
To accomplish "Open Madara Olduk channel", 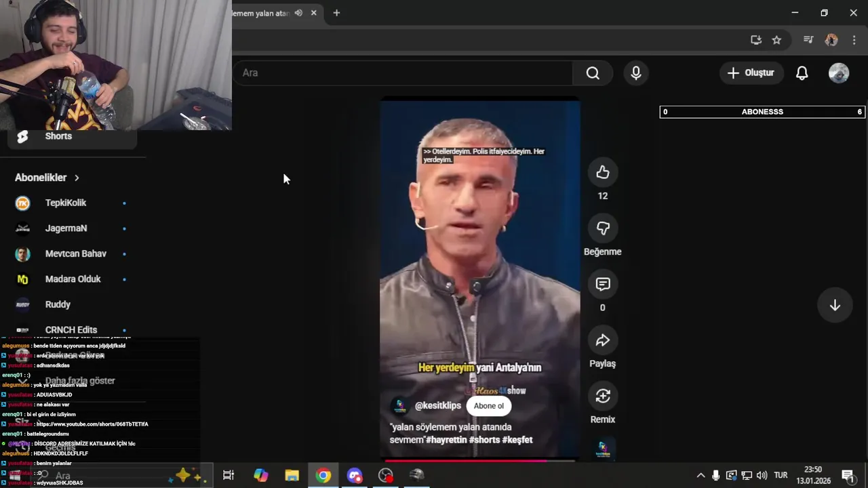I will tap(73, 279).
